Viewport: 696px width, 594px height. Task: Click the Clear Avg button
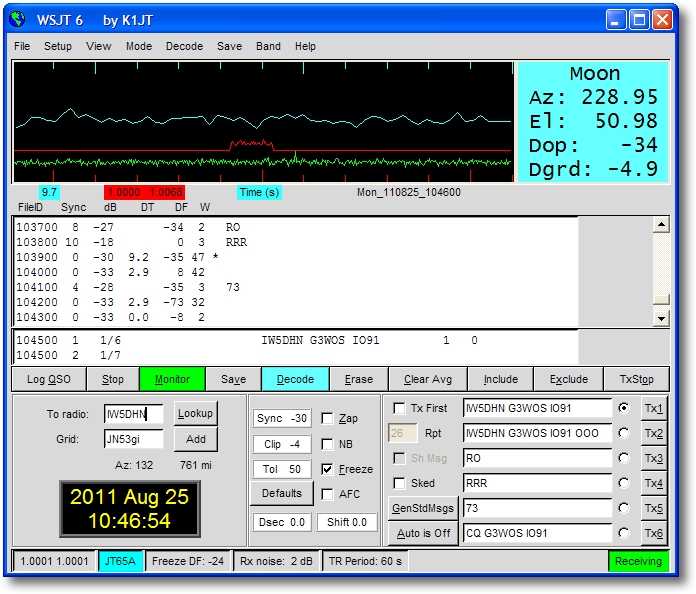tap(428, 379)
